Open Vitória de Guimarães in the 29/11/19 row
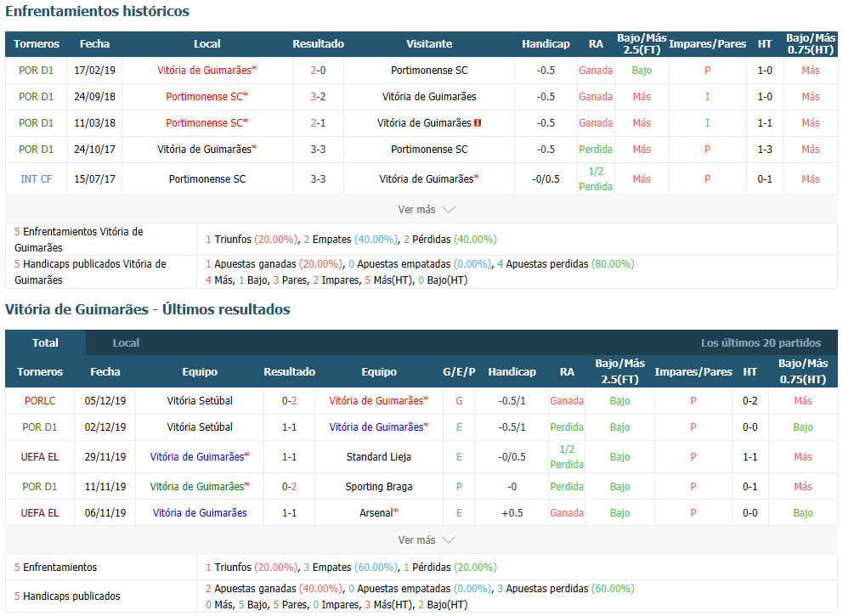Viewport: 854px width, 616px height. point(200,457)
